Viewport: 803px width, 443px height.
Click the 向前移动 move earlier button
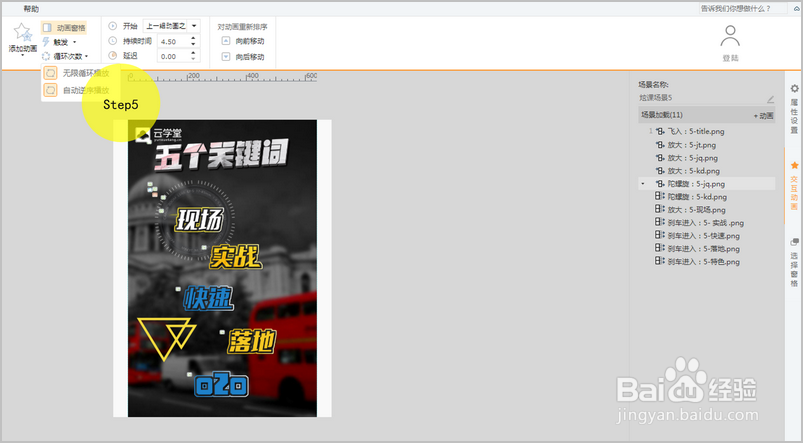tap(243, 41)
